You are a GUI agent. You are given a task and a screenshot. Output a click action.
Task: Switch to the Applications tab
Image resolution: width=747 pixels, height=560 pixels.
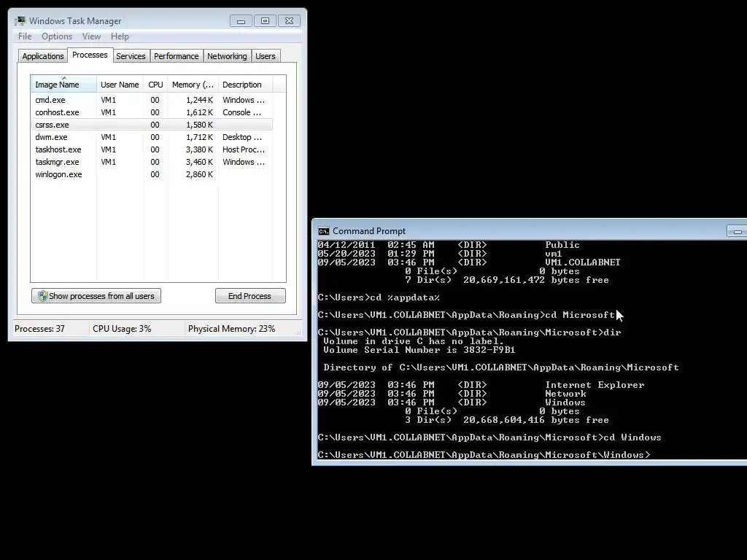point(43,56)
